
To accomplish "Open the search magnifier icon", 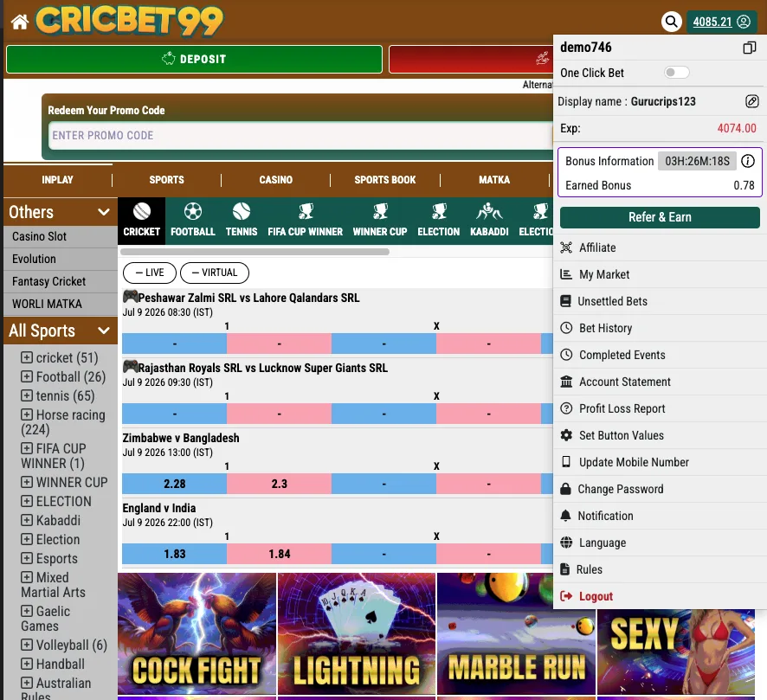I will click(672, 22).
